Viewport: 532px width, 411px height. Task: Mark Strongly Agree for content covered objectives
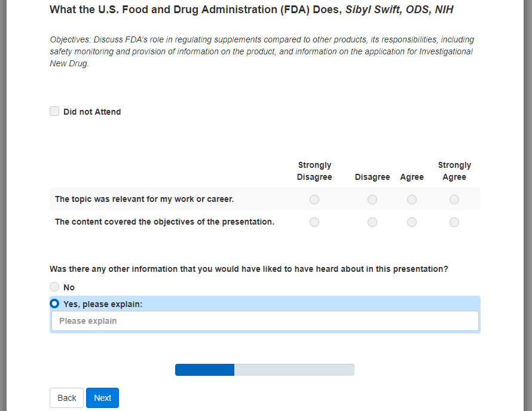(454, 222)
